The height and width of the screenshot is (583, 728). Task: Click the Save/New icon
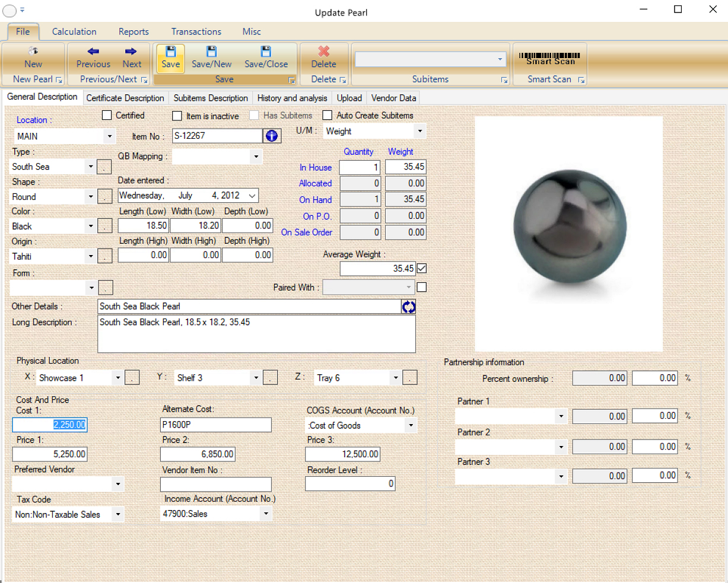coord(211,52)
